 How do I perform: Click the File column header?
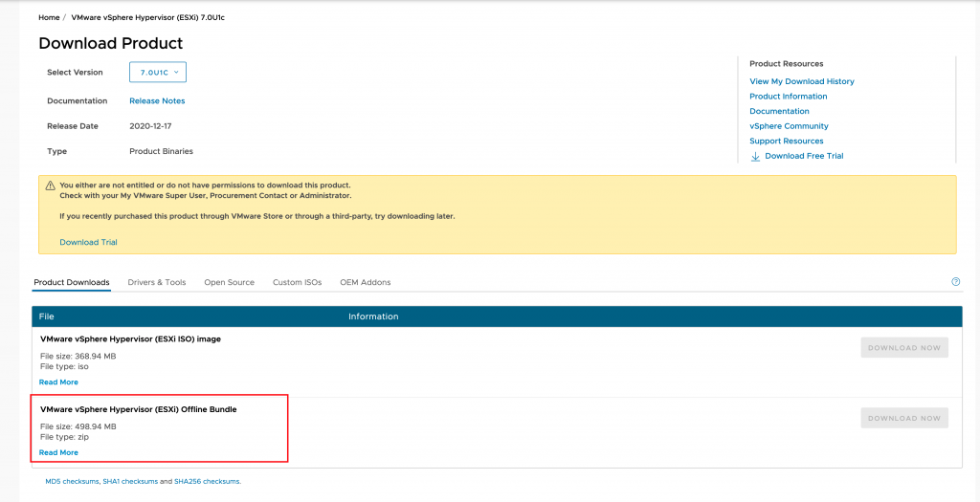pos(46,316)
